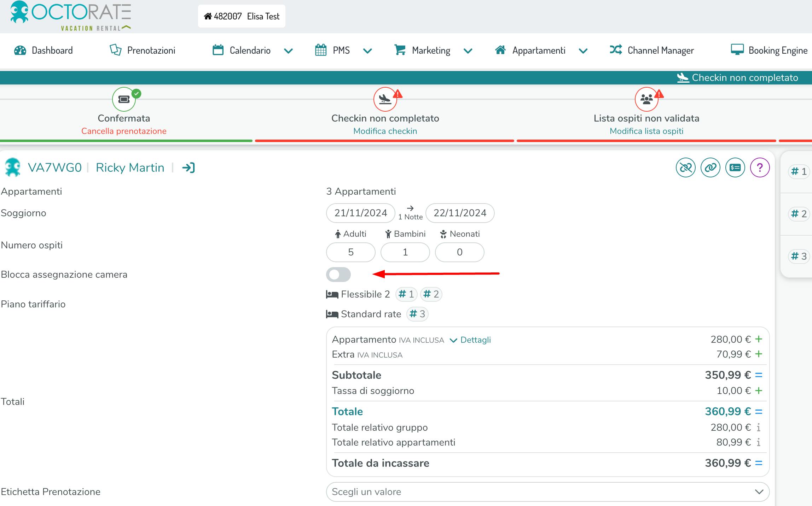Image resolution: width=812 pixels, height=506 pixels.
Task: Open Etichetta Prenotazione dropdown
Action: pyautogui.click(x=547, y=492)
